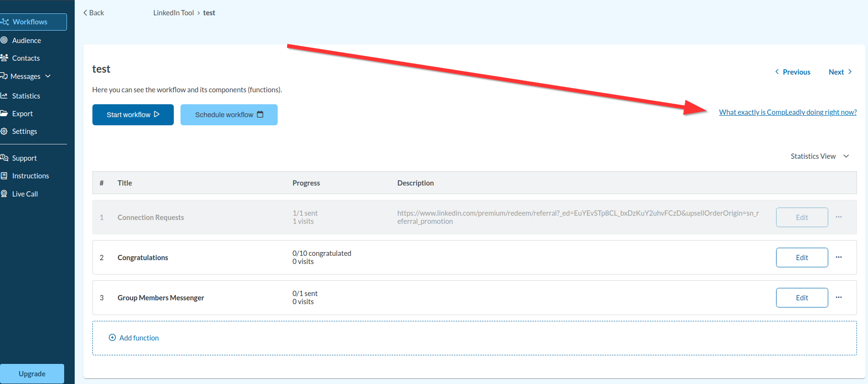Open more options for Group Members Messenger
This screenshot has width=868, height=384.
839,297
